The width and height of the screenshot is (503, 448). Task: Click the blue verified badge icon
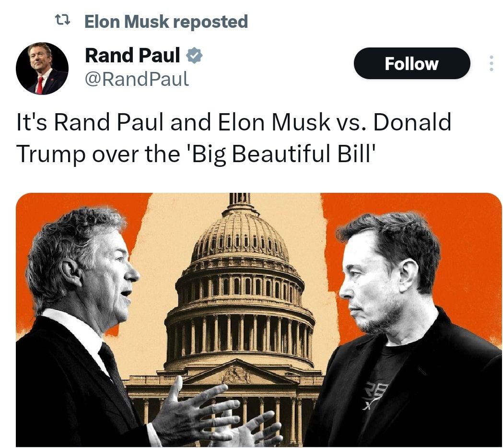tap(194, 56)
